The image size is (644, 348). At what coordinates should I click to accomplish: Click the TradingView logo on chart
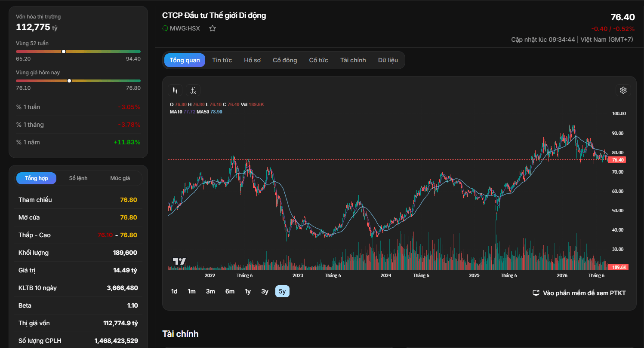179,261
